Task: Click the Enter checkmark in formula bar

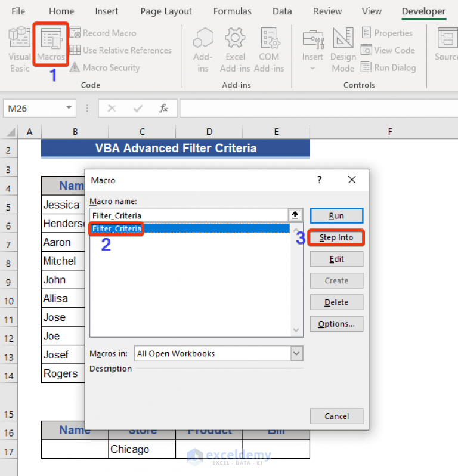Action: (x=138, y=109)
